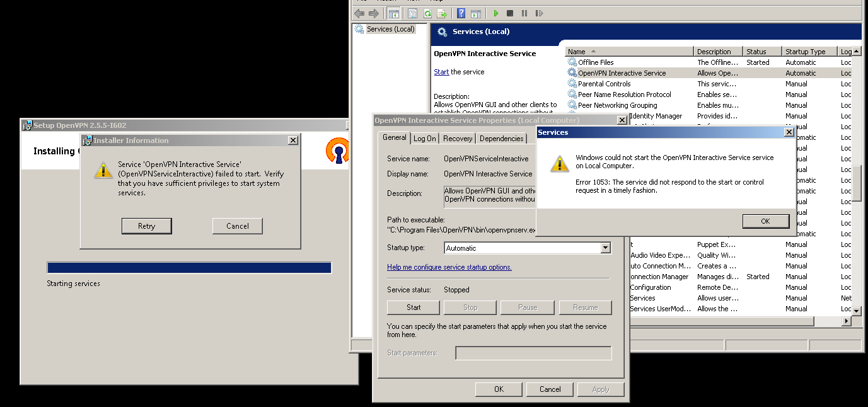Switch to the Log On tab
The height and width of the screenshot is (407, 868).
425,139
